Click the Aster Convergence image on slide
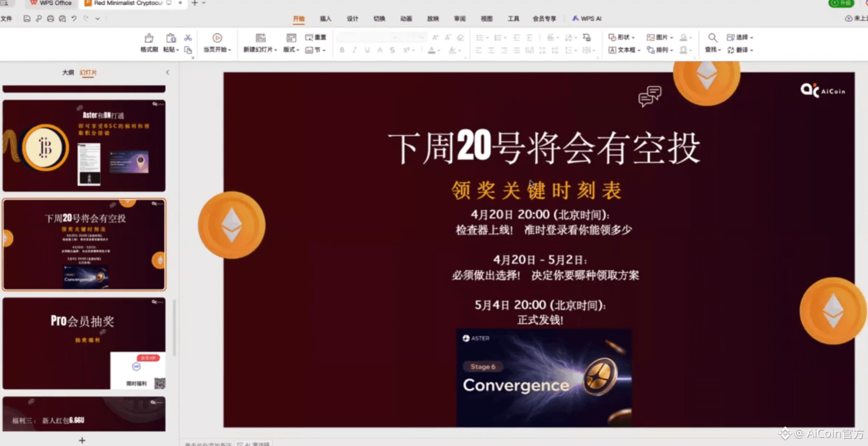The image size is (868, 446). (x=544, y=378)
